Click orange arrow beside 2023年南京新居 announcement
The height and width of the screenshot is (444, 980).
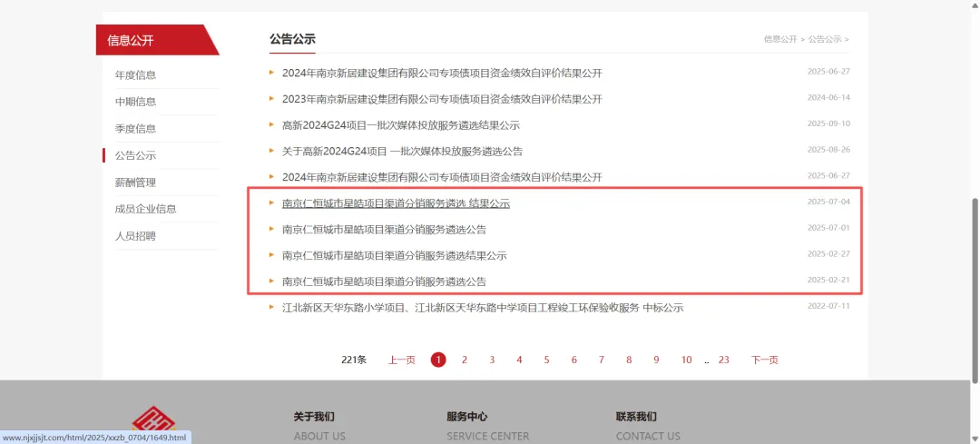coord(272,98)
